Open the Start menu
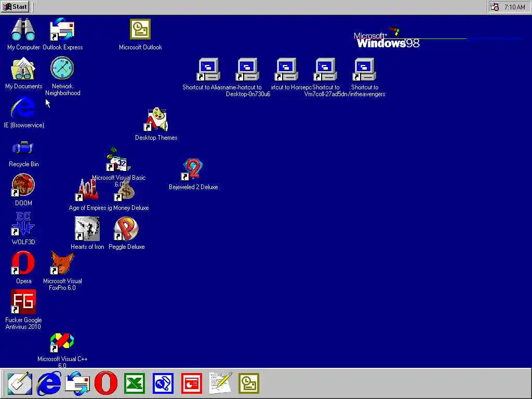The image size is (532, 399). (15, 7)
